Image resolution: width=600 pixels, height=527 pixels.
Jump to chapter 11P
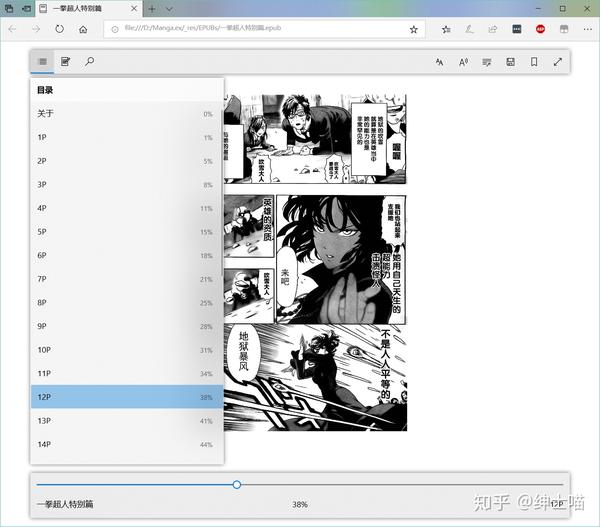[127, 374]
